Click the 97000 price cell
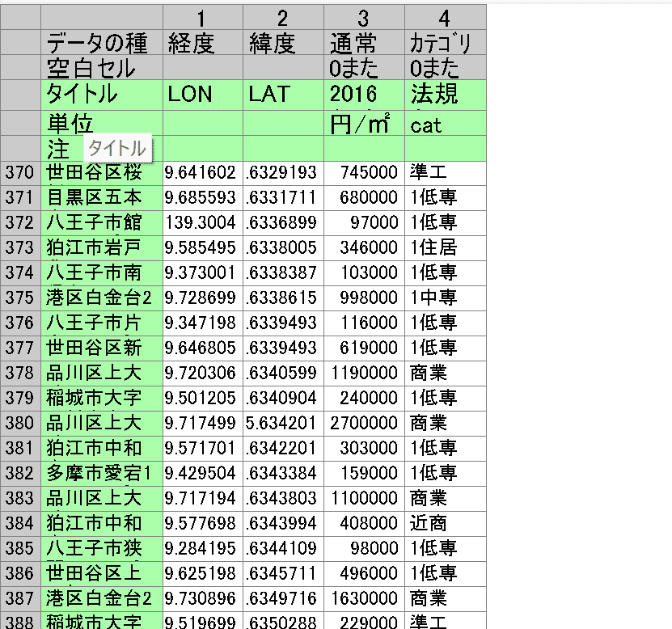Screen dimensions: 672x629 (364, 223)
